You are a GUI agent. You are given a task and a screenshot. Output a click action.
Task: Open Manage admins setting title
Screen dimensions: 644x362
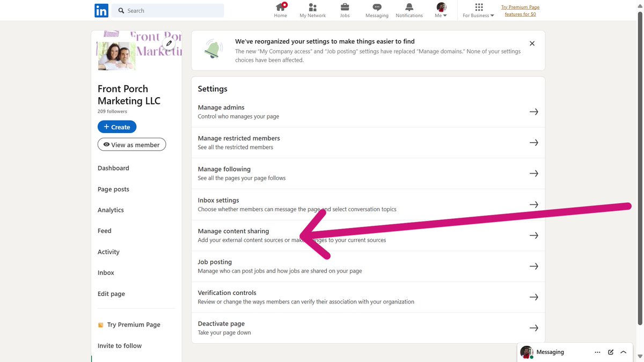point(221,107)
